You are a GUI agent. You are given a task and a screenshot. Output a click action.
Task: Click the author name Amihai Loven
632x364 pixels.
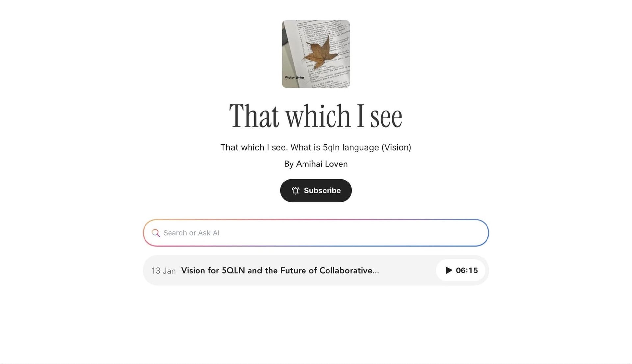(316, 163)
